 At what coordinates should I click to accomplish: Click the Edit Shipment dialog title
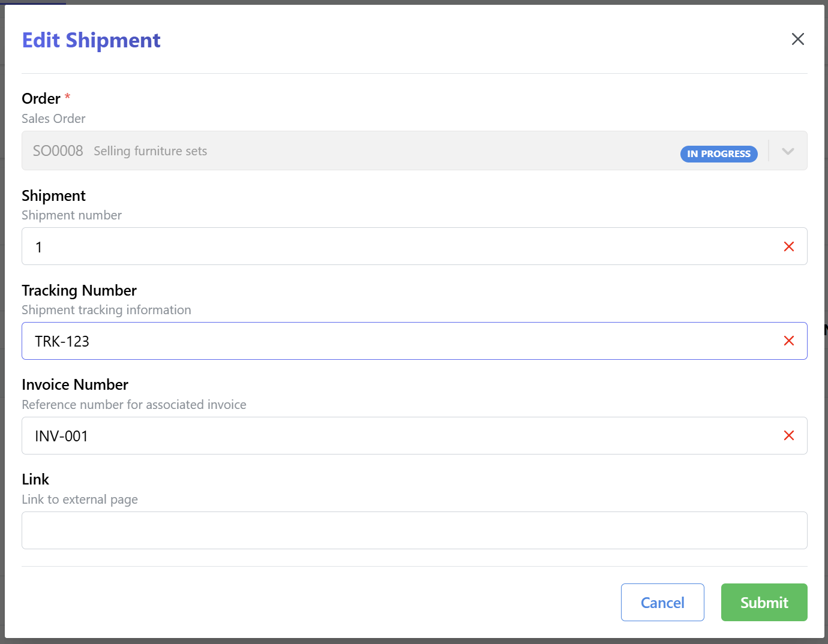[x=91, y=40]
